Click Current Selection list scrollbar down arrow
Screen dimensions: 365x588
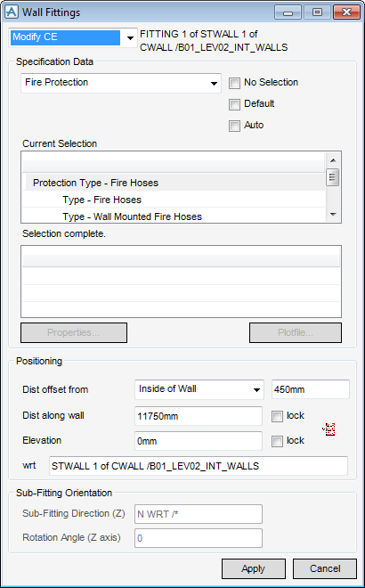point(333,215)
